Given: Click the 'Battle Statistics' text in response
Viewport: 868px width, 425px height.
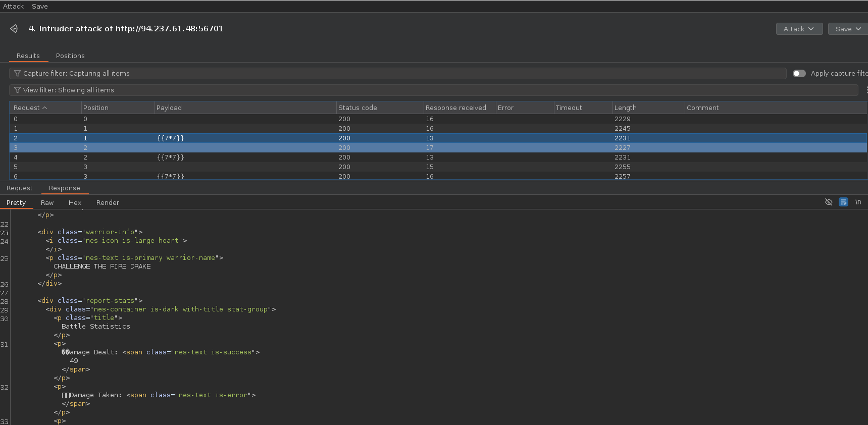Looking at the screenshot, I should tap(96, 327).
